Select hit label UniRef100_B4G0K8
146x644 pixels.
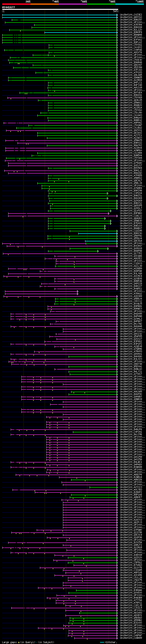(131, 198)
